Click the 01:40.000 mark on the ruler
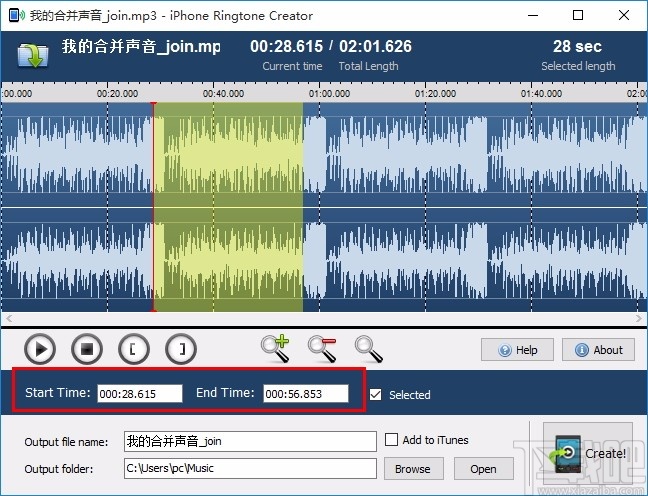Image resolution: width=648 pixels, height=496 pixels. coord(541,93)
